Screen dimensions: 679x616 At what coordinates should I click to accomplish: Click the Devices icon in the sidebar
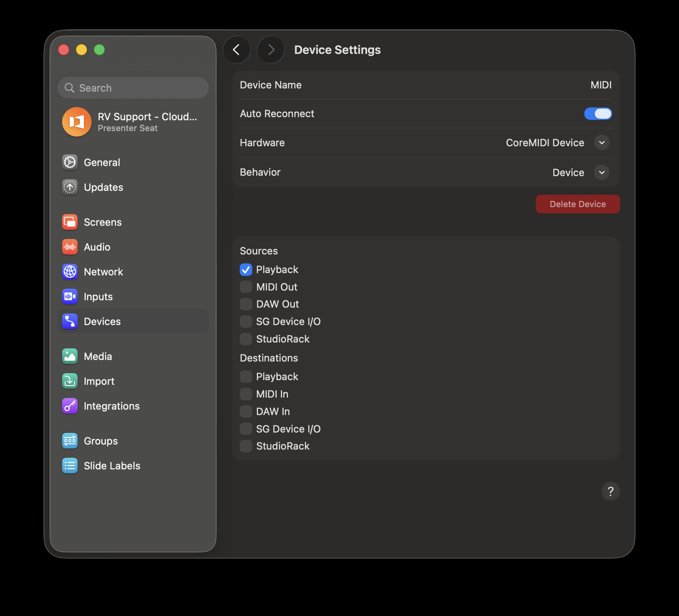(x=70, y=321)
